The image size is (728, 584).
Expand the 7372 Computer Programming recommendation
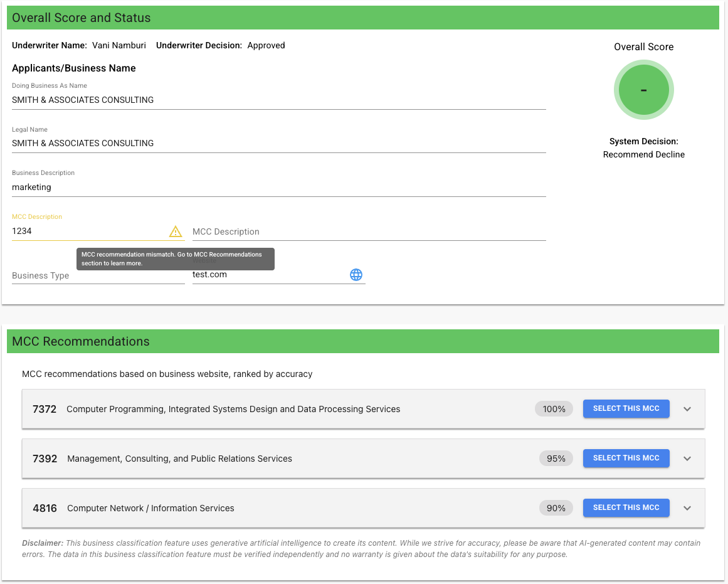click(687, 410)
